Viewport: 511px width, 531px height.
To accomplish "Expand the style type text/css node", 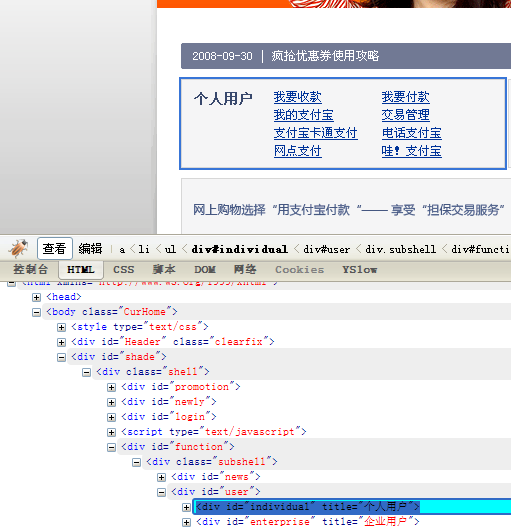I will click(61, 327).
